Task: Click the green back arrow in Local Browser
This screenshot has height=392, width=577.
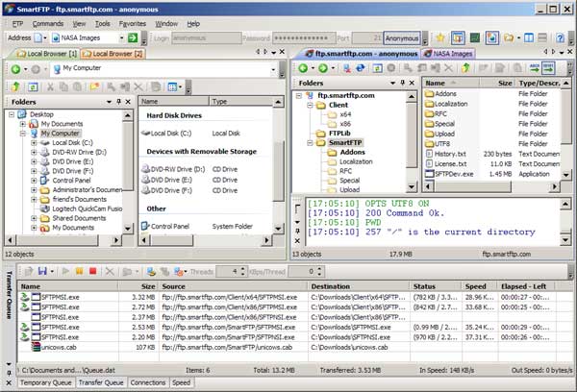Action: (x=15, y=69)
